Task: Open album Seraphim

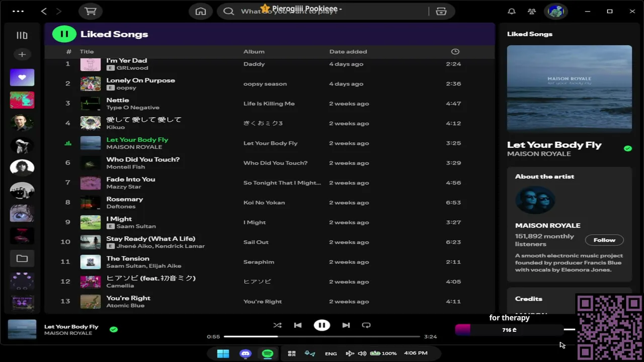Action: click(259, 262)
